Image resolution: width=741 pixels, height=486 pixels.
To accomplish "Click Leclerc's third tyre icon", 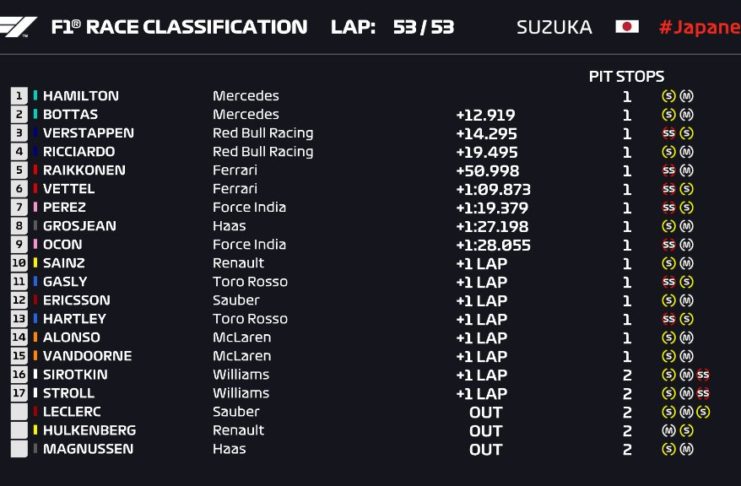I will pyautogui.click(x=703, y=412).
